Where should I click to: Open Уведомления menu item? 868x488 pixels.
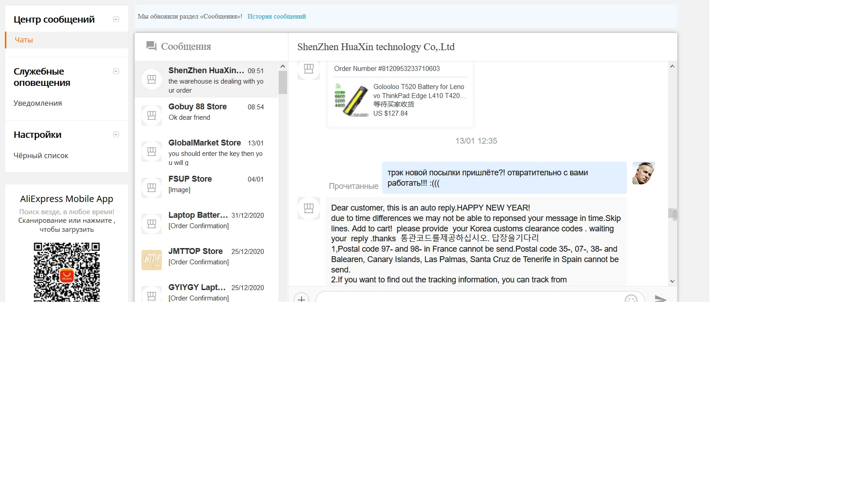point(38,103)
